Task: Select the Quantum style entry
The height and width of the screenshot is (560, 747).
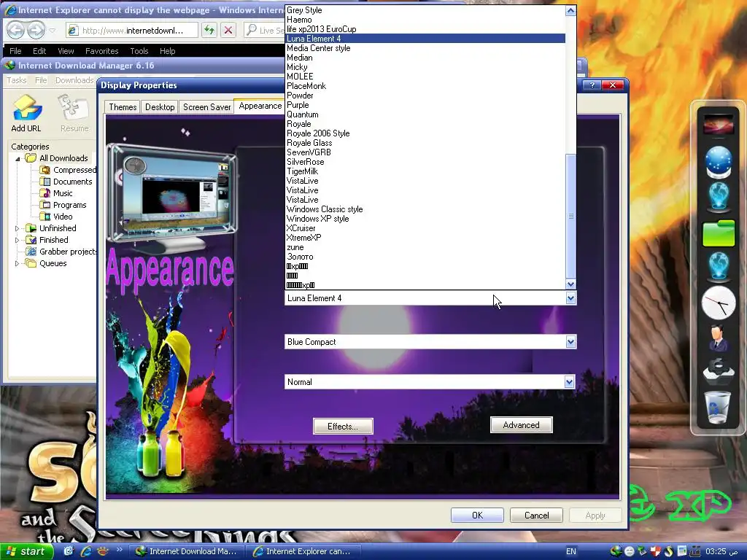Action: click(425, 114)
